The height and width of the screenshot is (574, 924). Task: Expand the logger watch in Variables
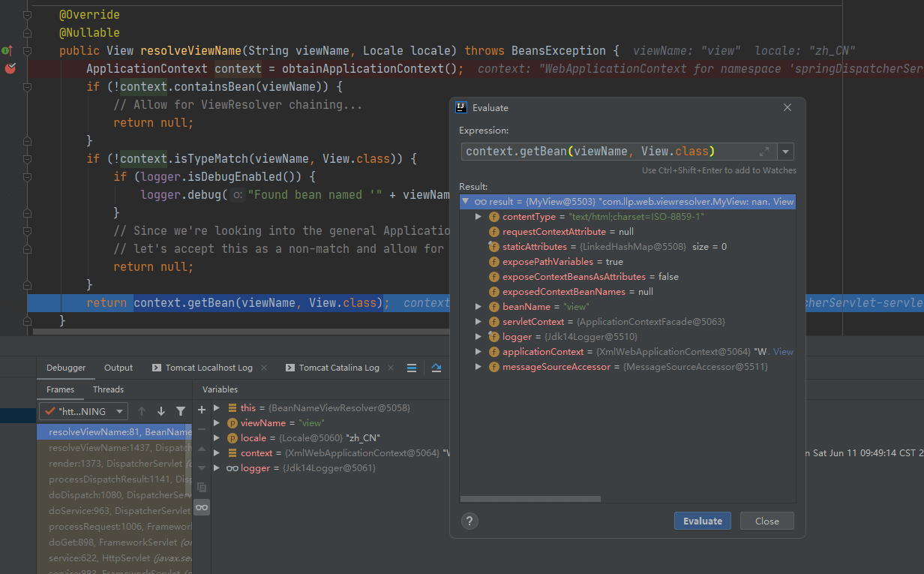coord(217,467)
